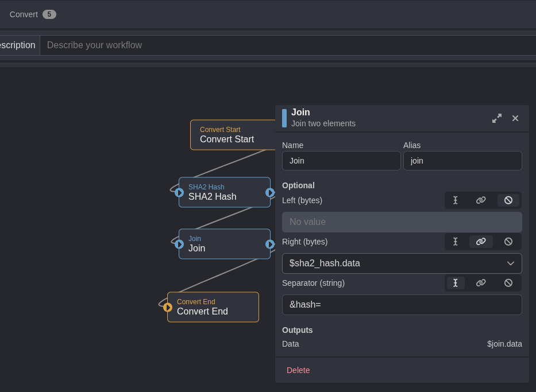Click the Name field containing Join
Screen dimensions: 536x392
tap(341, 161)
